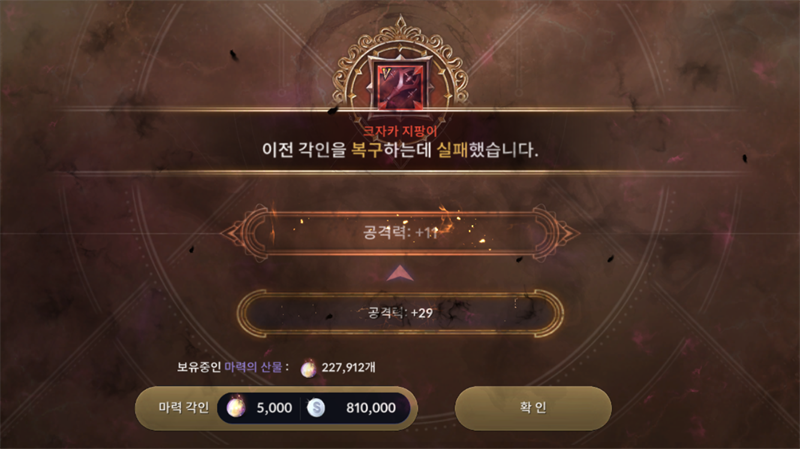
Task: Click the orb icon next to 227,912개
Action: coord(308,368)
